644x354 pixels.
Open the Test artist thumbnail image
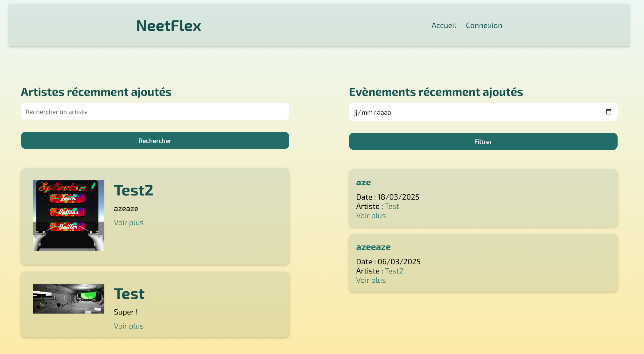[68, 299]
